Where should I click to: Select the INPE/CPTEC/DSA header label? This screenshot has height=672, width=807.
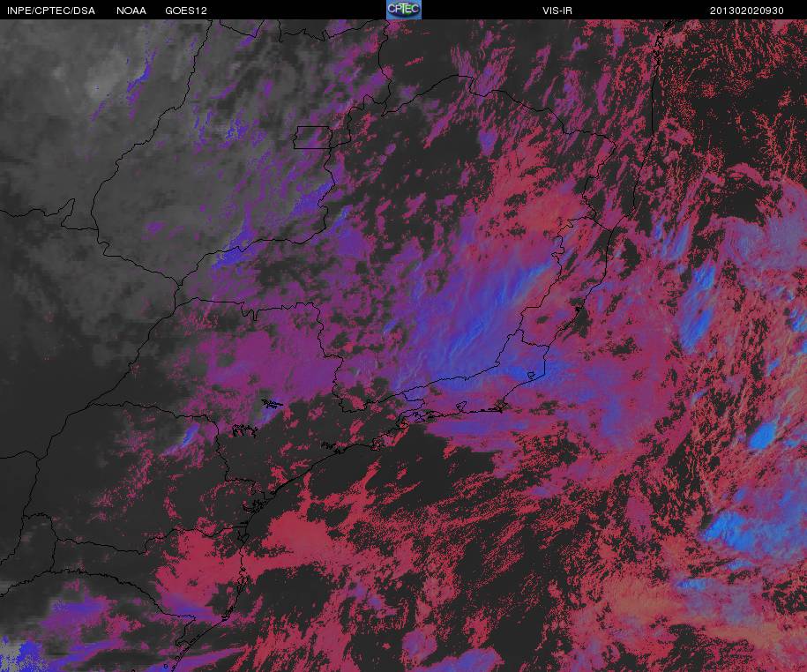(51, 11)
